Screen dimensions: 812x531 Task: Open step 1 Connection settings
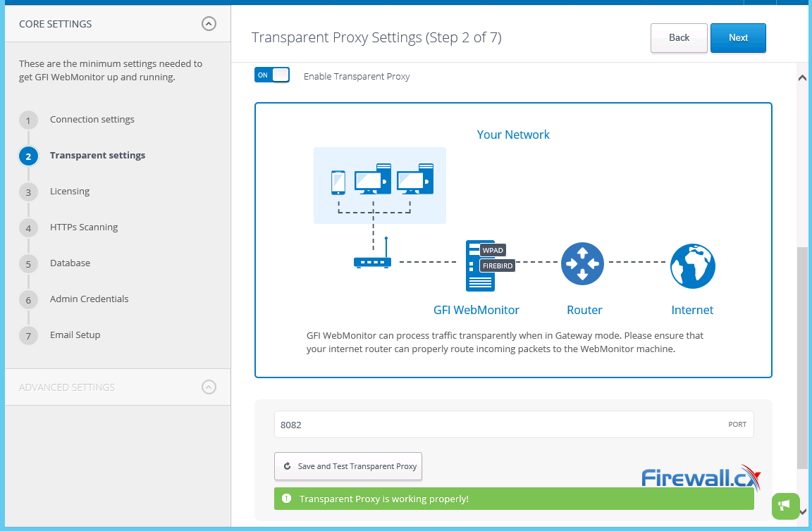click(x=92, y=120)
